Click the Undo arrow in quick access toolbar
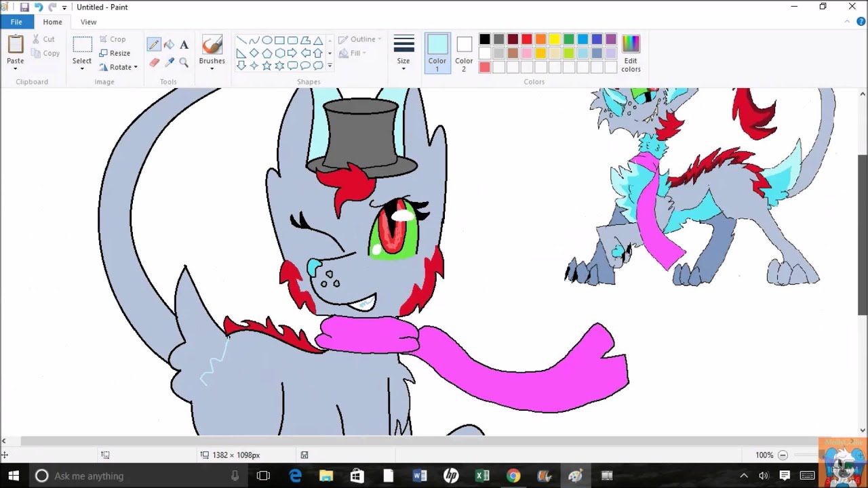The height and width of the screenshot is (488, 868). 39,7
